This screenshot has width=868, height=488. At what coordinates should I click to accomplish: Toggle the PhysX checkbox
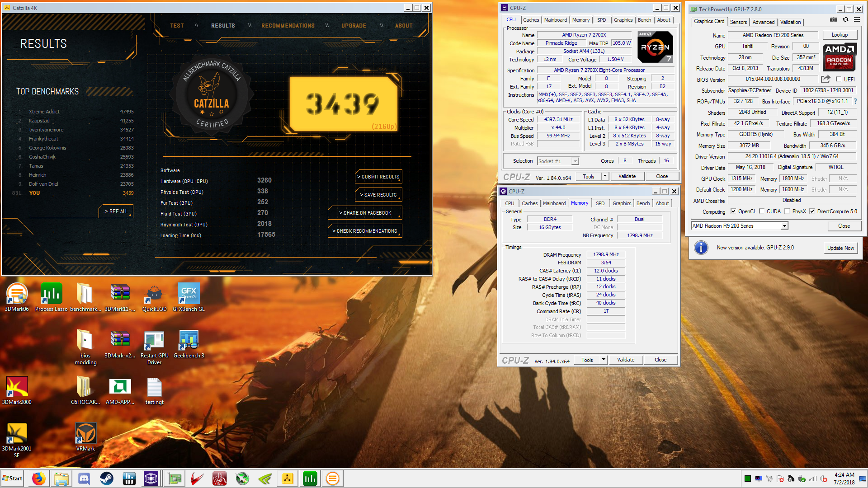pos(787,211)
